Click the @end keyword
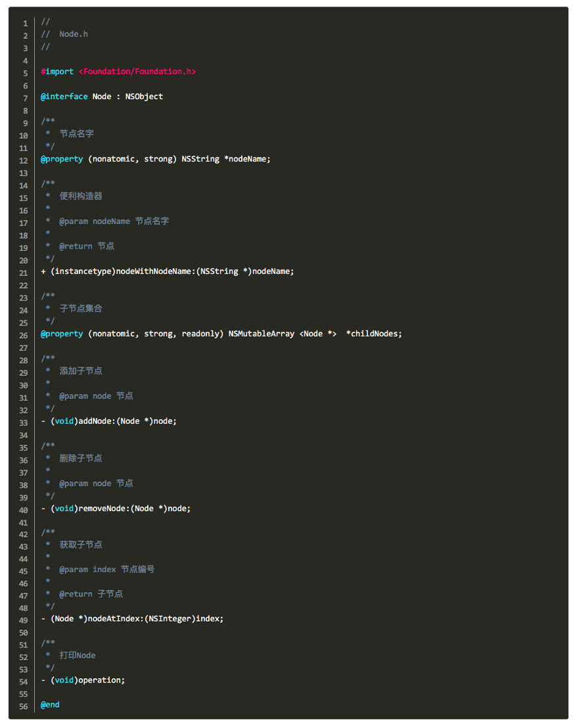This screenshot has height=728, width=577. point(50,704)
